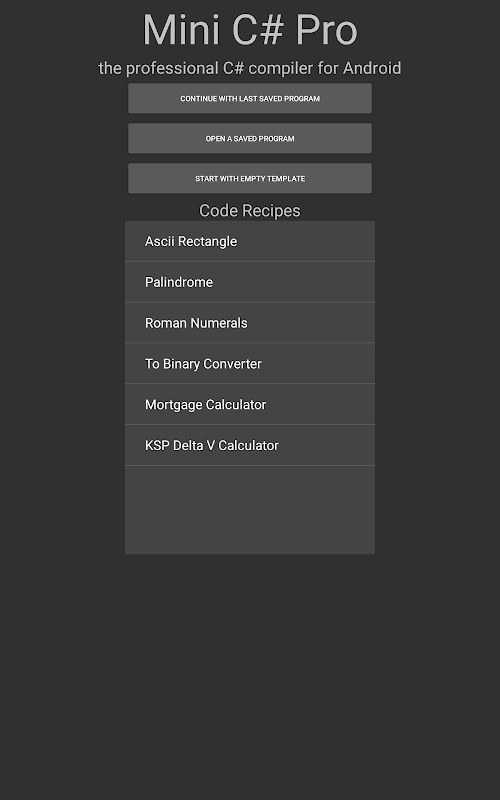
Task: Open the Palindrome code recipe
Action: click(250, 282)
